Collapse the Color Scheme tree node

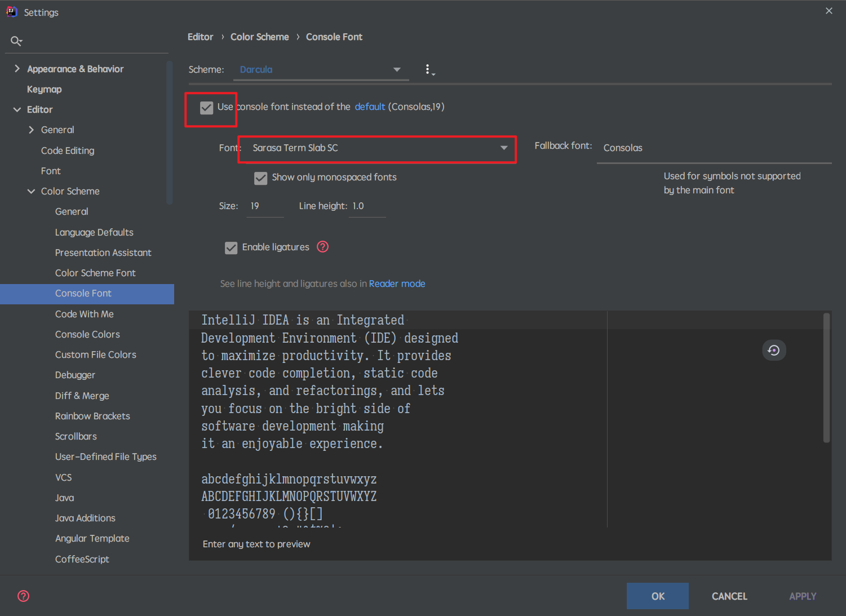click(31, 192)
